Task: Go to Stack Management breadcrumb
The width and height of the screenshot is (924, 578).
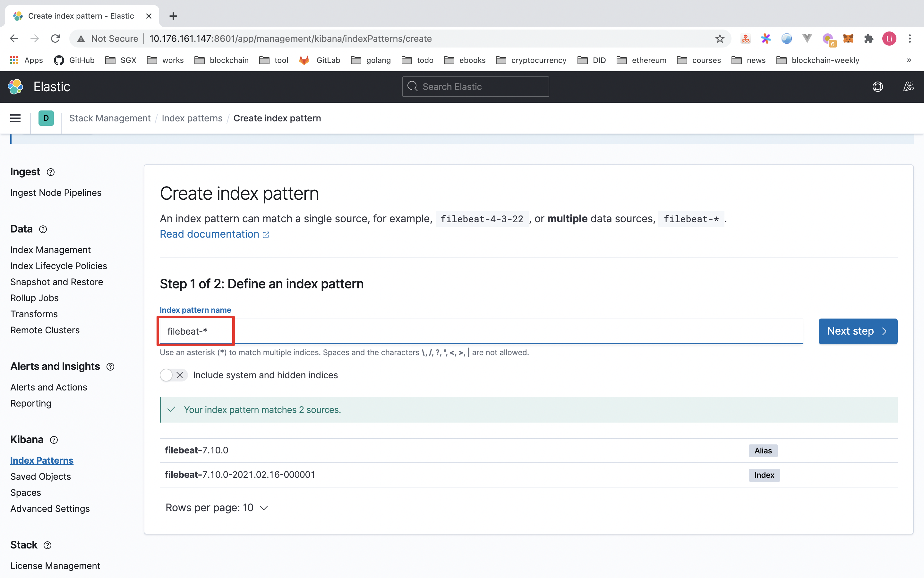Action: pos(110,118)
